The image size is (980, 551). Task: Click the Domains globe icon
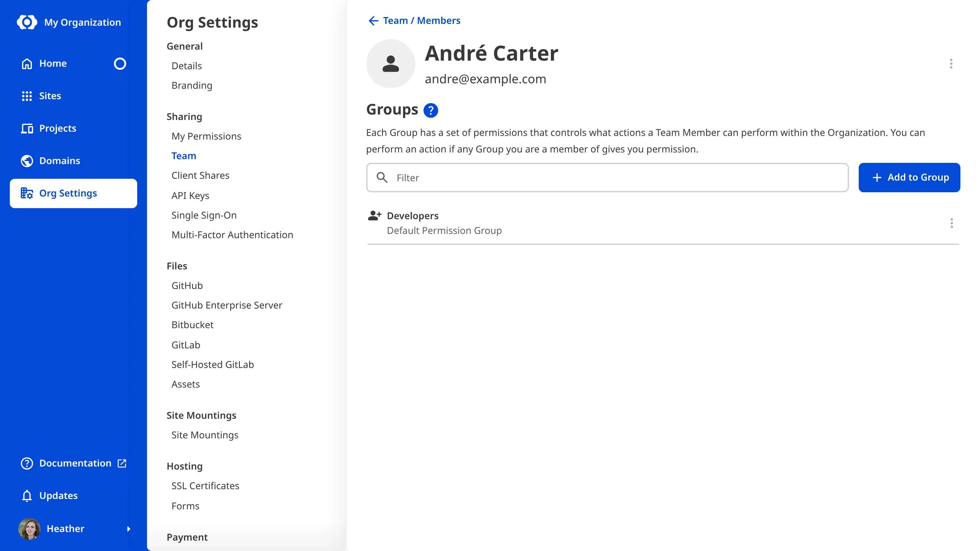click(x=27, y=161)
